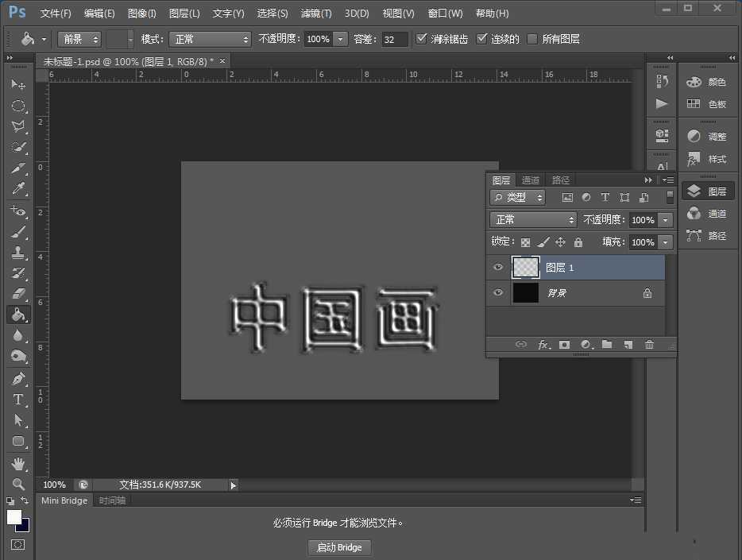Edit the 容差 tolerance field

395,38
